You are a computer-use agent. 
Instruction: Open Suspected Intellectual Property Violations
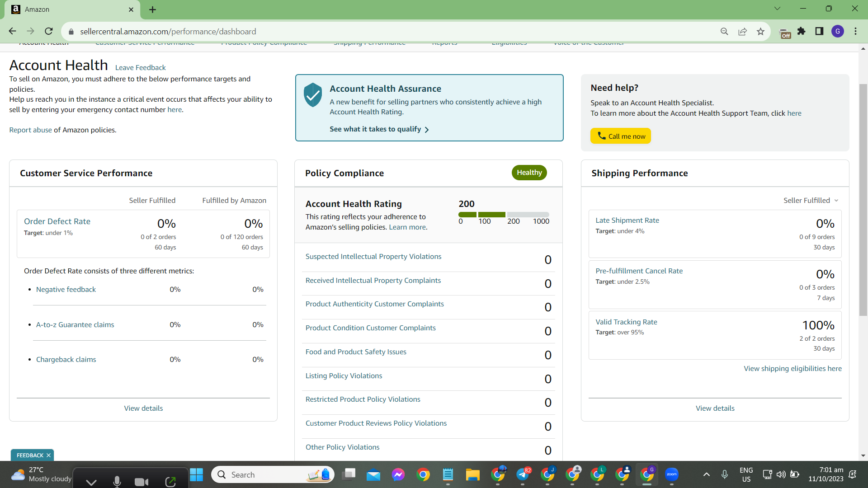[373, 257]
